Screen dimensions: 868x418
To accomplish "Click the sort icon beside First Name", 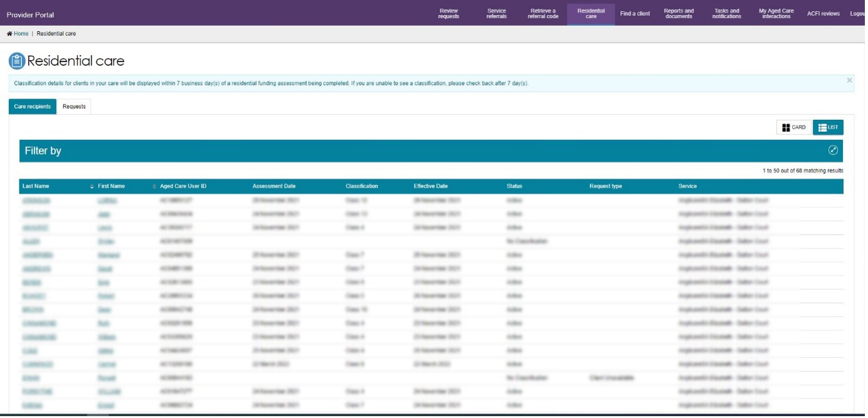I will (x=152, y=186).
